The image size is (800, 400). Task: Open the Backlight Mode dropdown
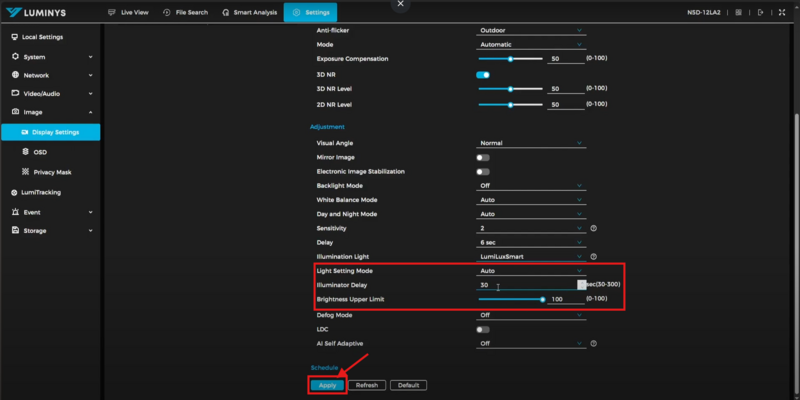pos(531,185)
